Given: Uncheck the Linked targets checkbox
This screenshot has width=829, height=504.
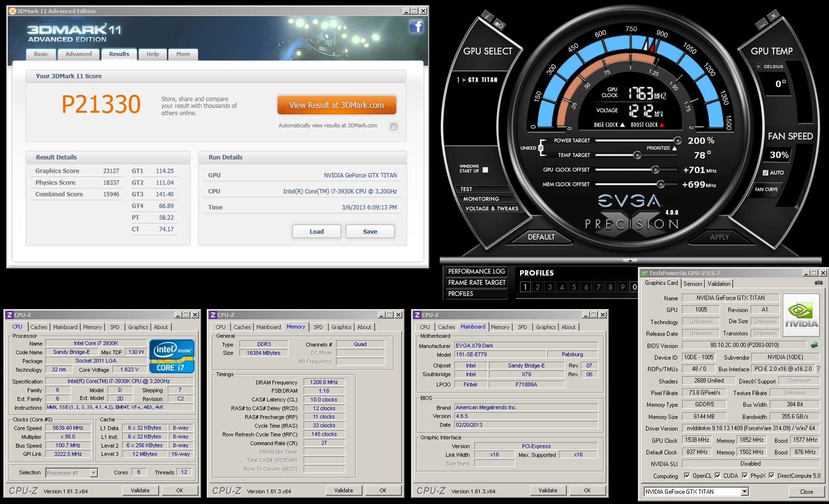Looking at the screenshot, I should click(541, 148).
